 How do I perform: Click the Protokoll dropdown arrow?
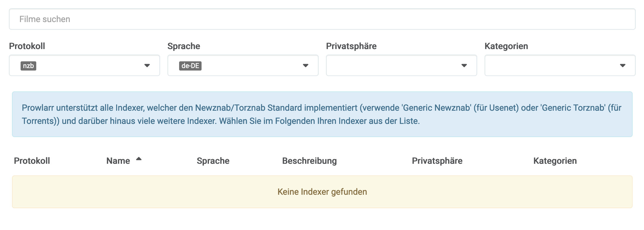coord(147,66)
